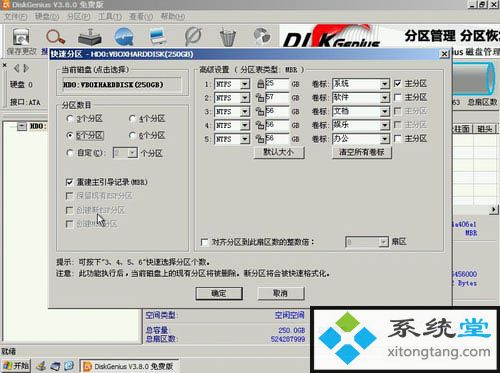Click the 默认大小 button
500x373 pixels.
[279, 152]
